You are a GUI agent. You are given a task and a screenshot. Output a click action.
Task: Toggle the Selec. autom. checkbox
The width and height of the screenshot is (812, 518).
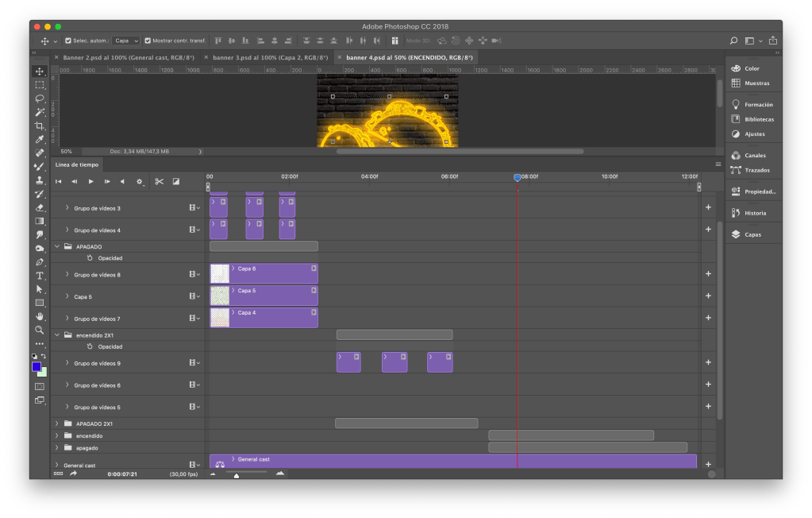pyautogui.click(x=67, y=41)
